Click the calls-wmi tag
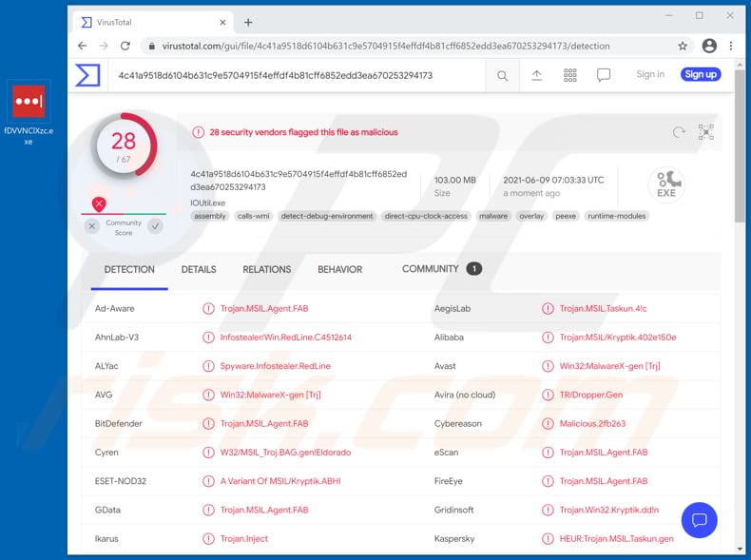The height and width of the screenshot is (560, 751). click(x=254, y=216)
